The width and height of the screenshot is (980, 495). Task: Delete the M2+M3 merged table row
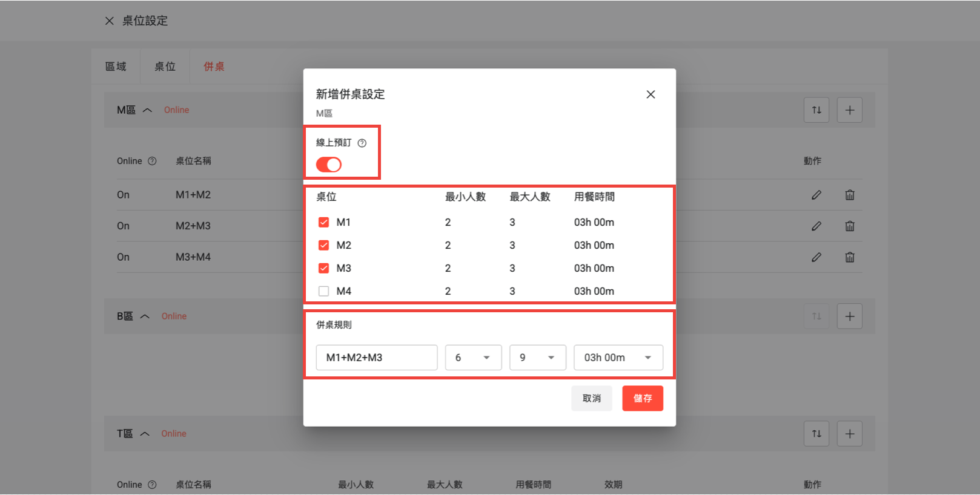coord(850,226)
